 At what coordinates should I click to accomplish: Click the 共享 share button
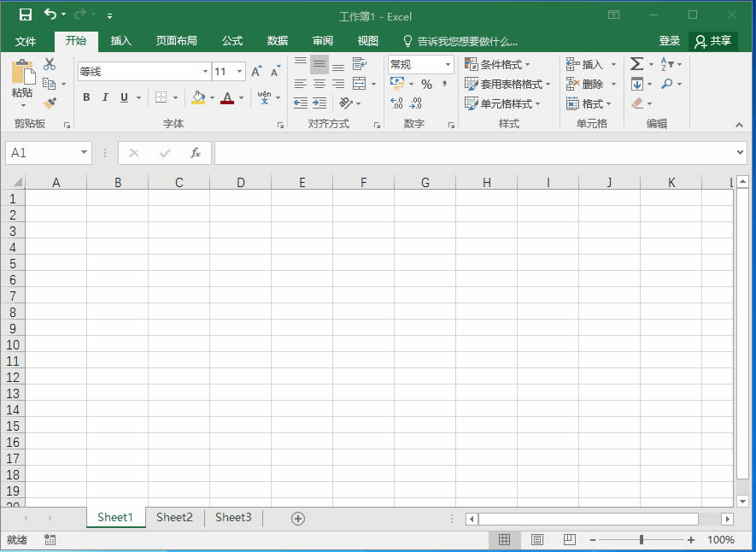click(x=713, y=40)
